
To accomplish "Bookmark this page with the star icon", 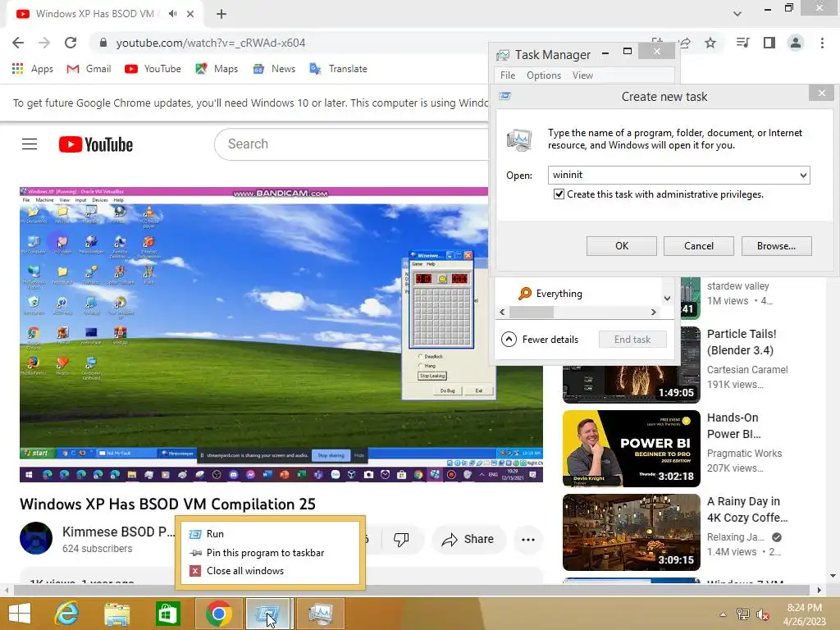I will [x=710, y=43].
